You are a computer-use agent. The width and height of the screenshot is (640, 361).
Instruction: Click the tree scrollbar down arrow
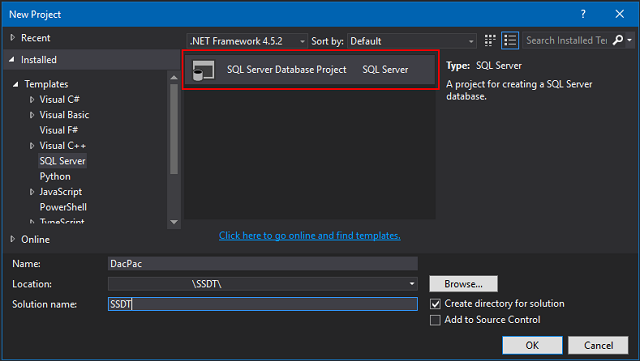pos(174,222)
